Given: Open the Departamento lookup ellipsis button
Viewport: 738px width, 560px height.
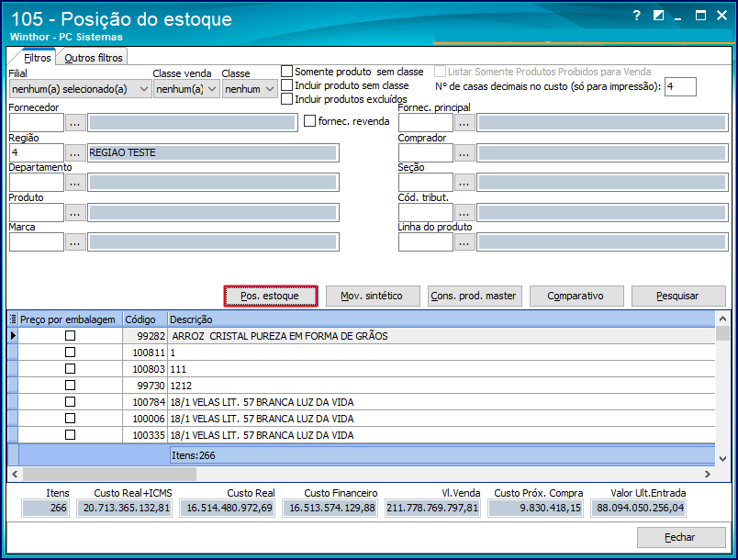Looking at the screenshot, I should pyautogui.click(x=75, y=183).
